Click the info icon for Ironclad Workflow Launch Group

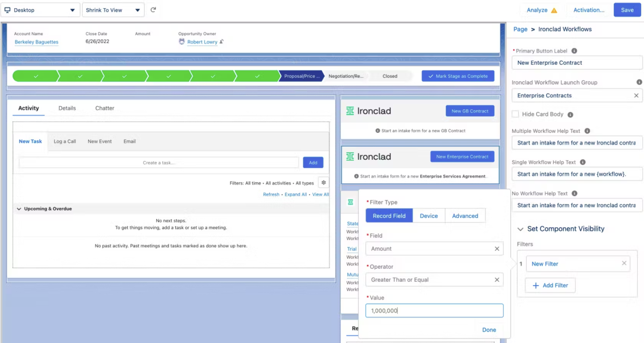[x=639, y=82]
